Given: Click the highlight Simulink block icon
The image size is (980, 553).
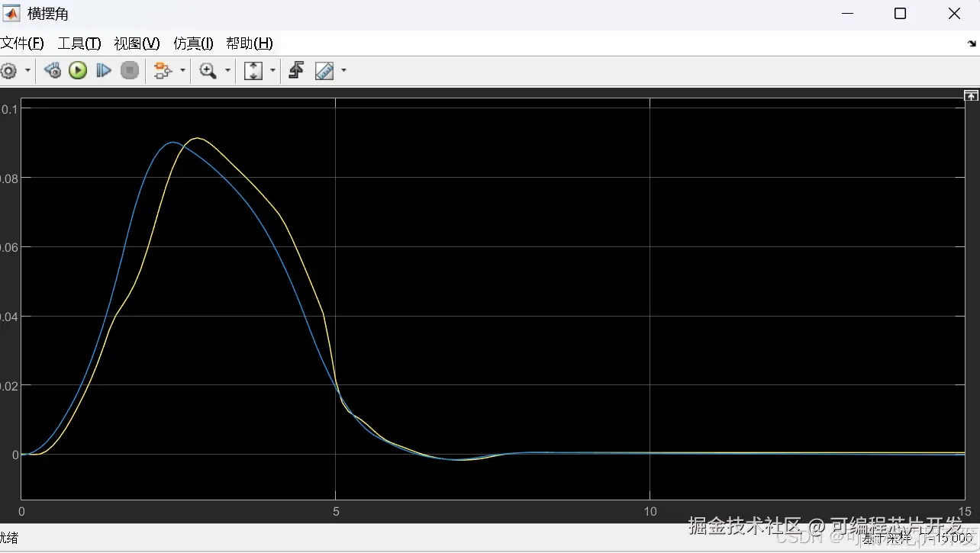Looking at the screenshot, I should pos(163,71).
